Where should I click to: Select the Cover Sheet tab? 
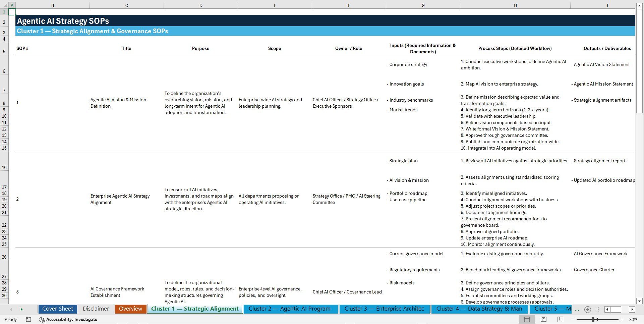[x=57, y=309]
